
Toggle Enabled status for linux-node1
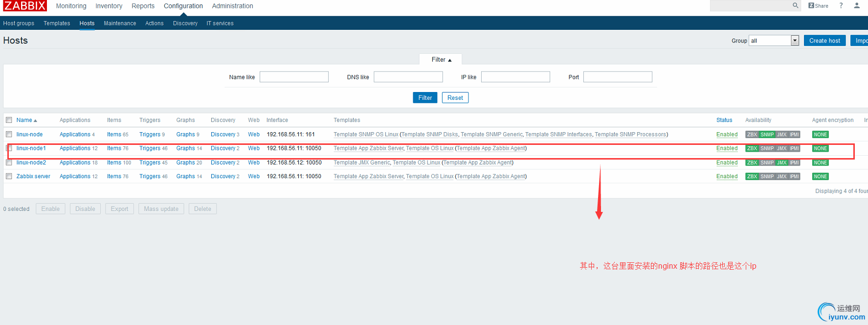(727, 148)
